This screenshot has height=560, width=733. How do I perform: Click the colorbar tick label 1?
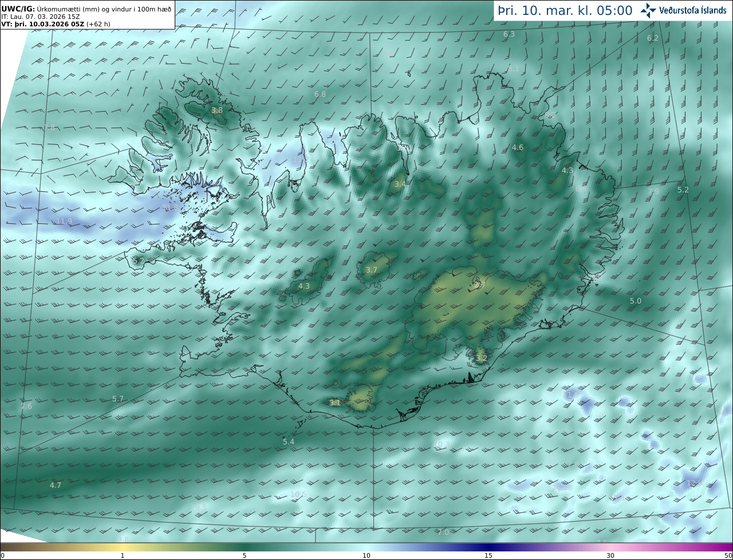pos(123,555)
